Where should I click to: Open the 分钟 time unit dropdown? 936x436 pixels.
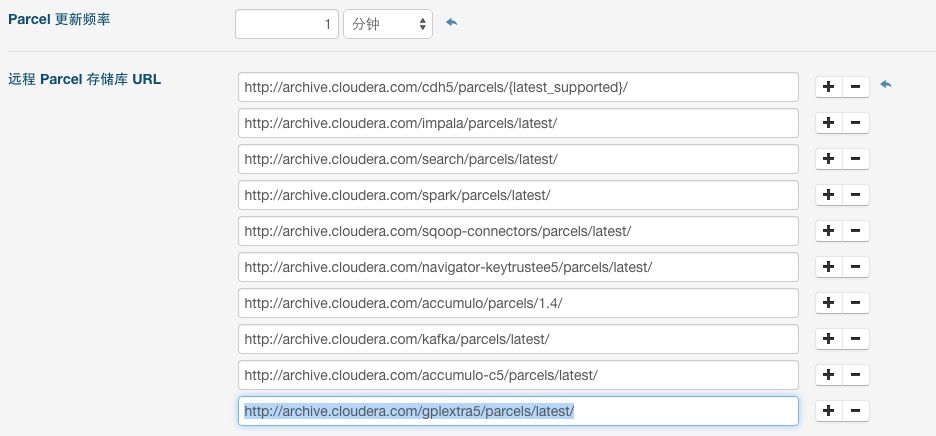click(388, 24)
